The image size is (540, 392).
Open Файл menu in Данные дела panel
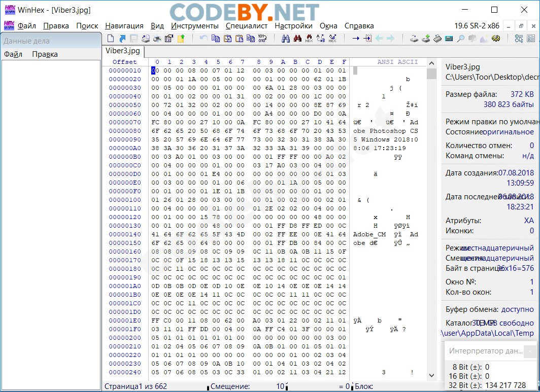[13, 54]
